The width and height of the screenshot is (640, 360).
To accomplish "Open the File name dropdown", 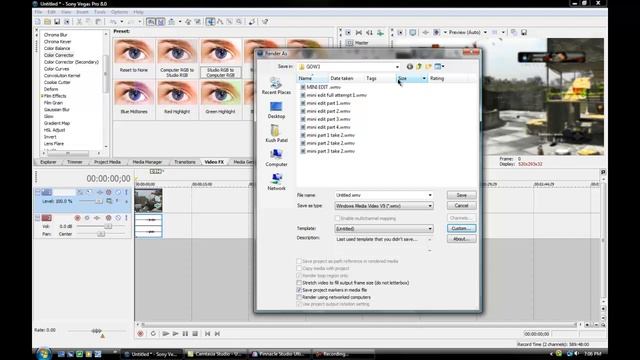I will 429,195.
